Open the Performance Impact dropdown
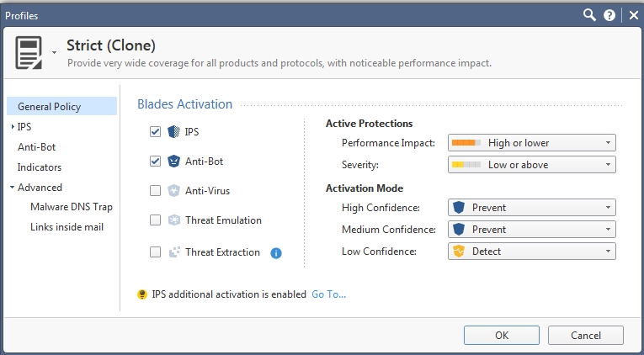The height and width of the screenshot is (355, 644). 531,143
